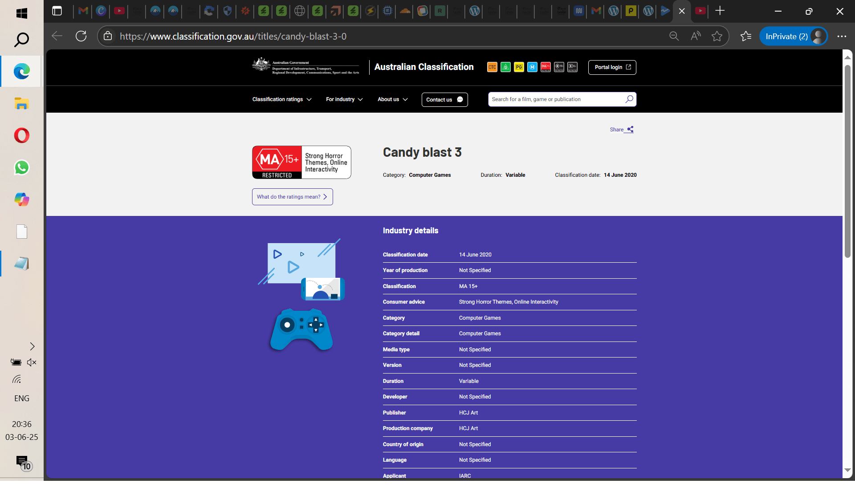Click the scrollbar down arrow
Viewport: 855px width, 504px height.
tap(847, 470)
